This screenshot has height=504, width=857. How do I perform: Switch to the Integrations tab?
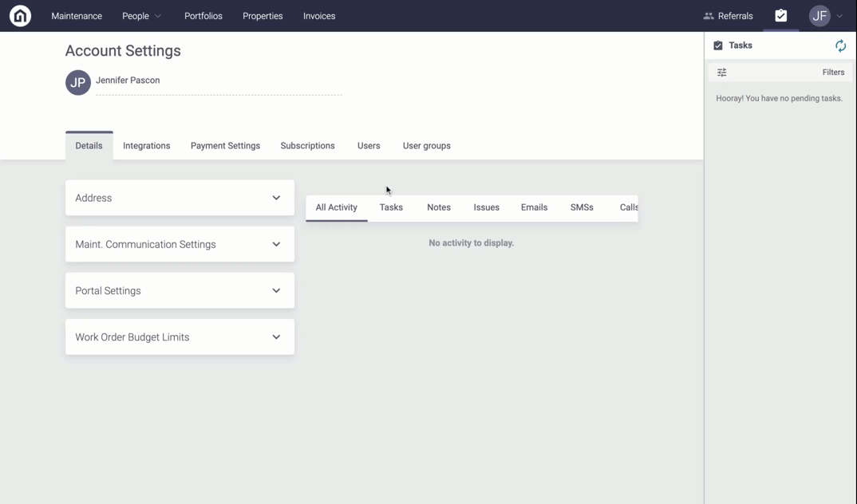146,146
